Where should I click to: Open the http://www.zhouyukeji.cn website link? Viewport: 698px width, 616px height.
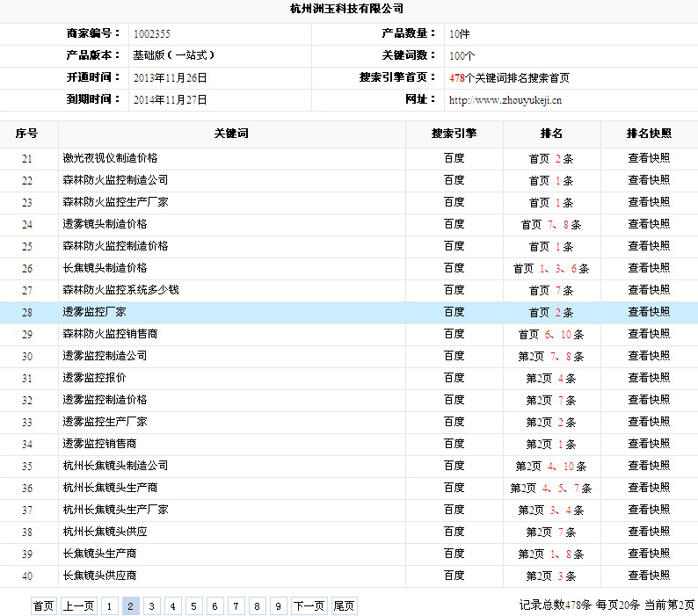[505, 100]
